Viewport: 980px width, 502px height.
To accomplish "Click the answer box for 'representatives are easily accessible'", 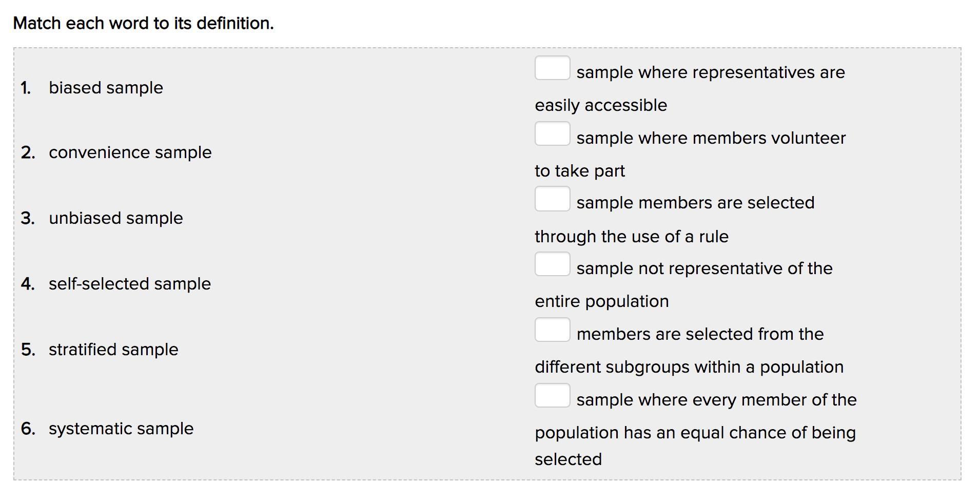I will (552, 68).
